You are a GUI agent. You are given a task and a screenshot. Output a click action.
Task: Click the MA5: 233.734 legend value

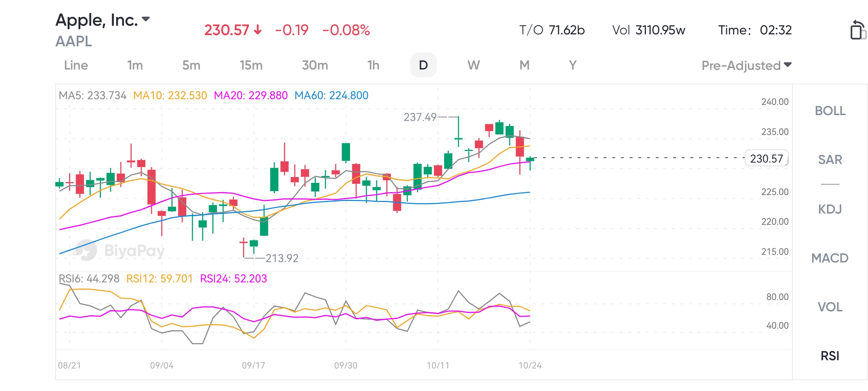click(x=93, y=96)
